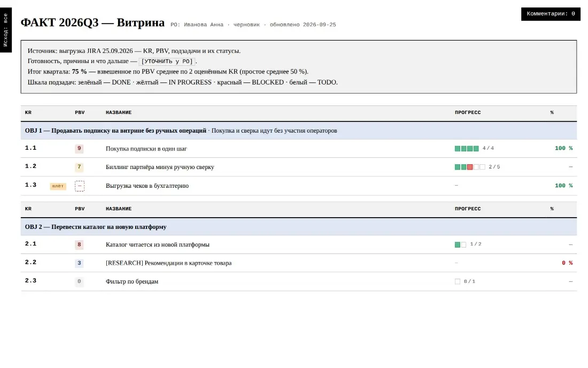Click PBV badge 8 in row 2.1
Image resolution: width=588 pixels, height=368 pixels.
[x=79, y=244]
